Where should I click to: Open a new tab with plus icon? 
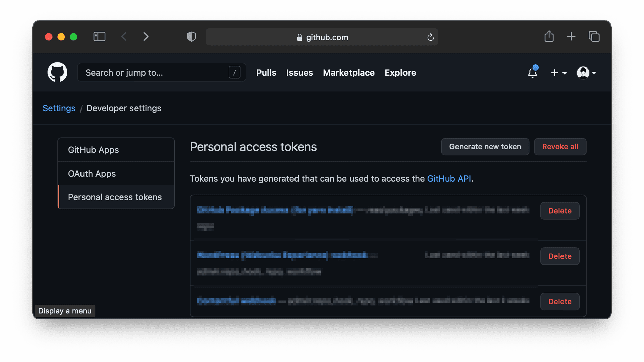(571, 36)
